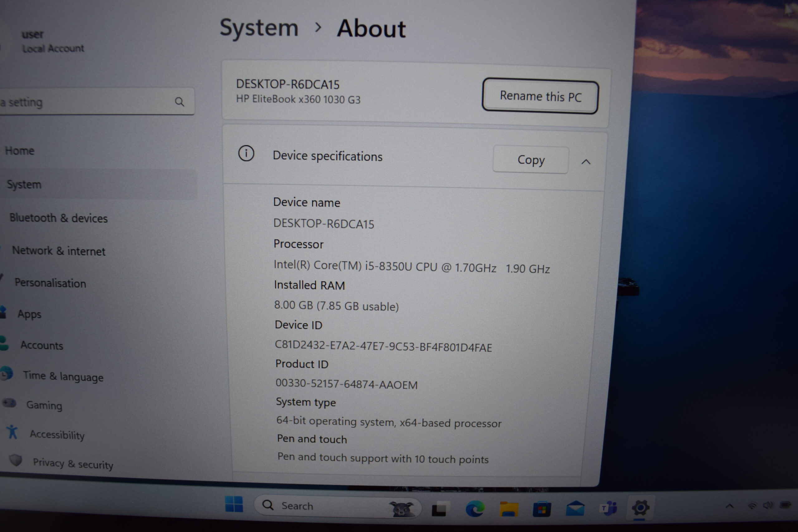This screenshot has width=798, height=532.
Task: Click the search magnifier in settings box
Action: (x=180, y=102)
